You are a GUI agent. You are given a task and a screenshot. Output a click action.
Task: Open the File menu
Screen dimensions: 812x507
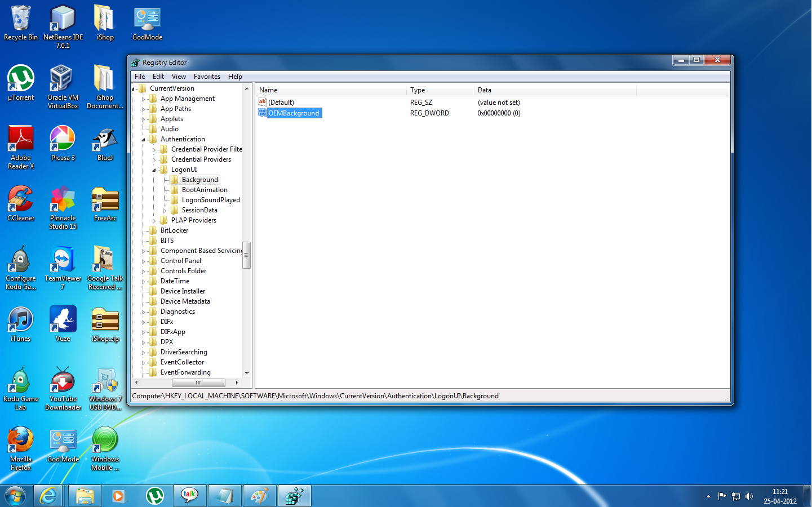[x=140, y=77]
